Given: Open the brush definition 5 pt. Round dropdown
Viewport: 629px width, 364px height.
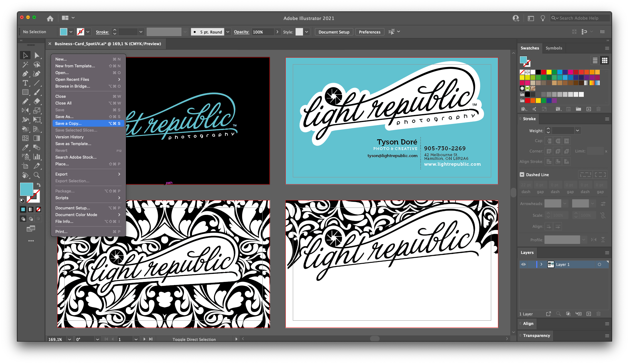Looking at the screenshot, I should [x=228, y=32].
